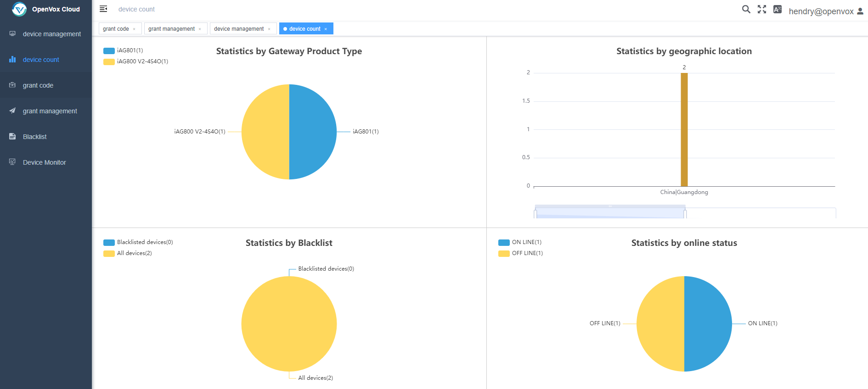This screenshot has height=389, width=868.
Task: Click the ON LINE(1) pie slice label
Action: pyautogui.click(x=763, y=323)
